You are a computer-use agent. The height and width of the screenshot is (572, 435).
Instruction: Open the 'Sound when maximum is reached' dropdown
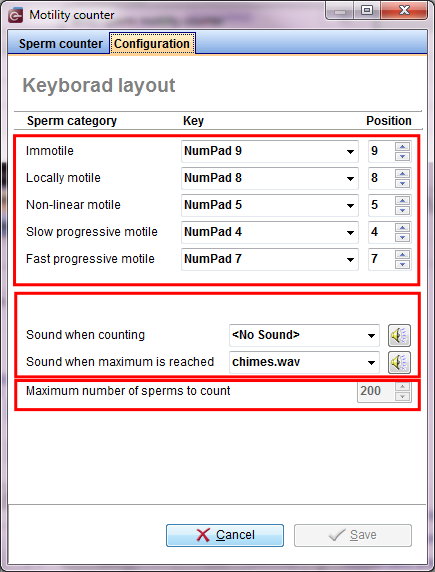coord(304,362)
